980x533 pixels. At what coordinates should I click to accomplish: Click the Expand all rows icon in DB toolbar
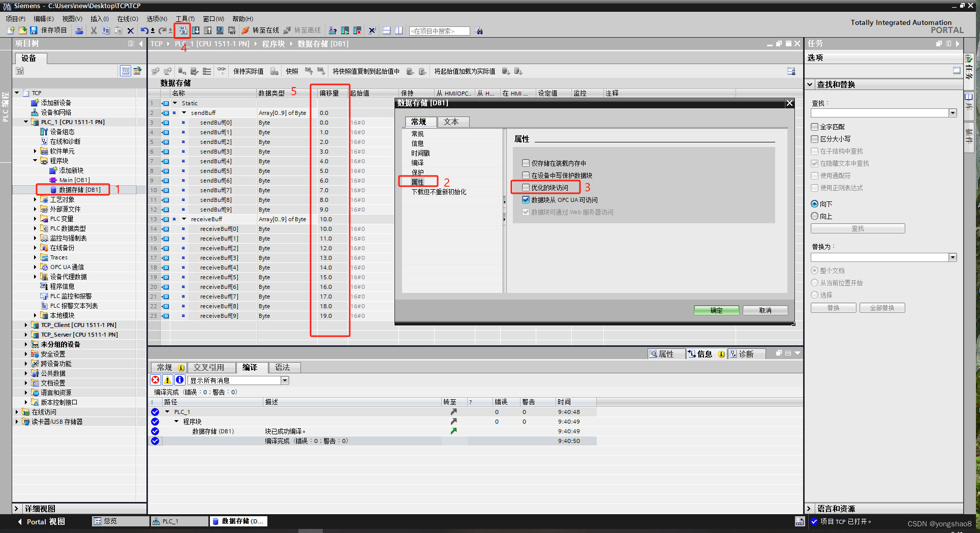click(x=207, y=71)
